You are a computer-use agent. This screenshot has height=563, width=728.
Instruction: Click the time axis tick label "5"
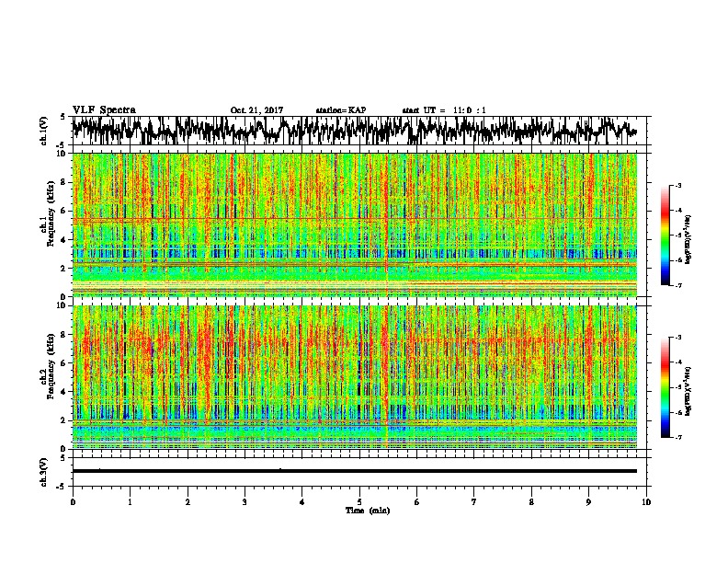click(359, 502)
